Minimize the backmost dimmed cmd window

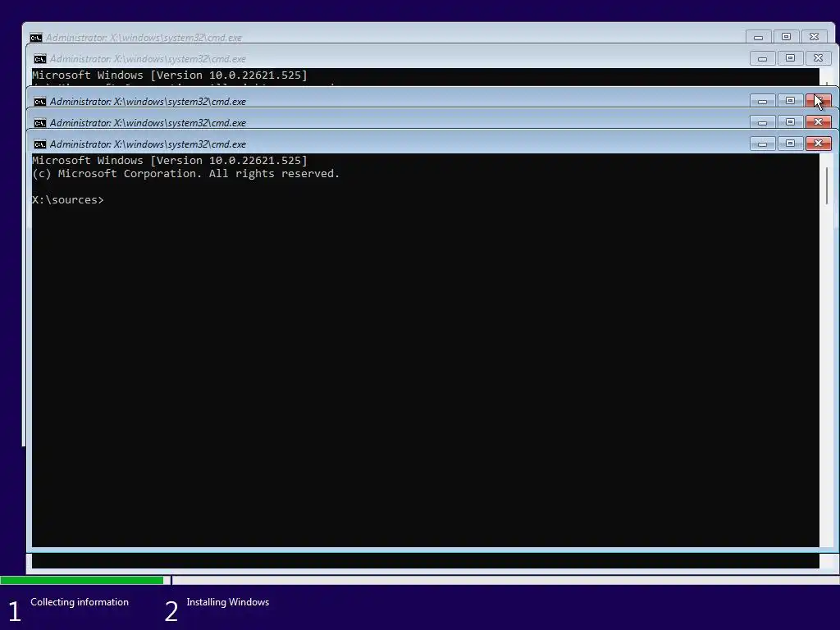[x=758, y=37]
